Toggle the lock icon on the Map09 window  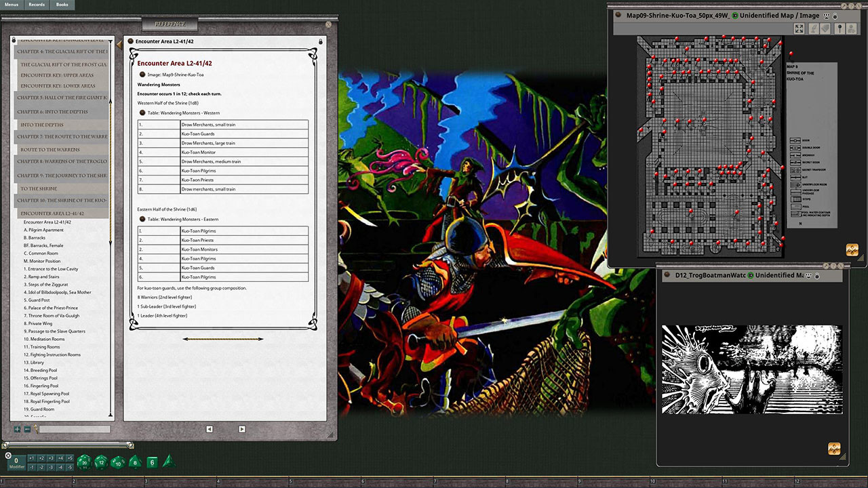[x=835, y=16]
